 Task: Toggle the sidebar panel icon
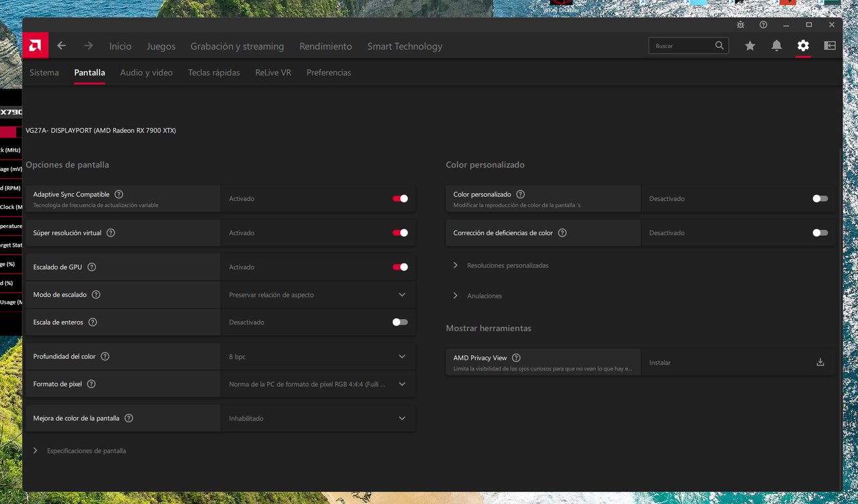830,46
